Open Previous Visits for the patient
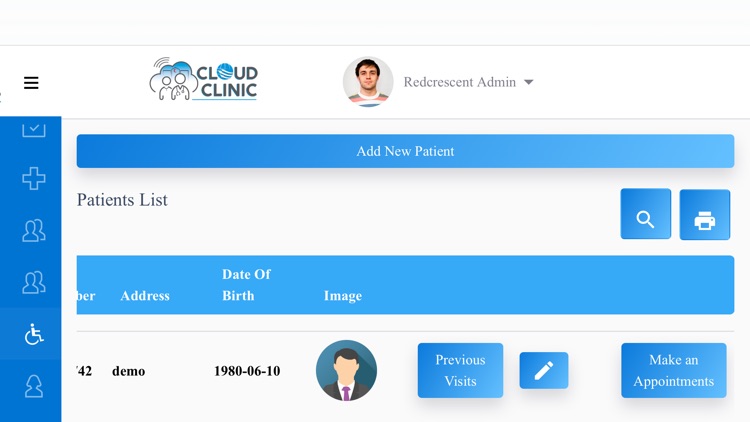Viewport: 750px width, 422px height. pos(460,370)
